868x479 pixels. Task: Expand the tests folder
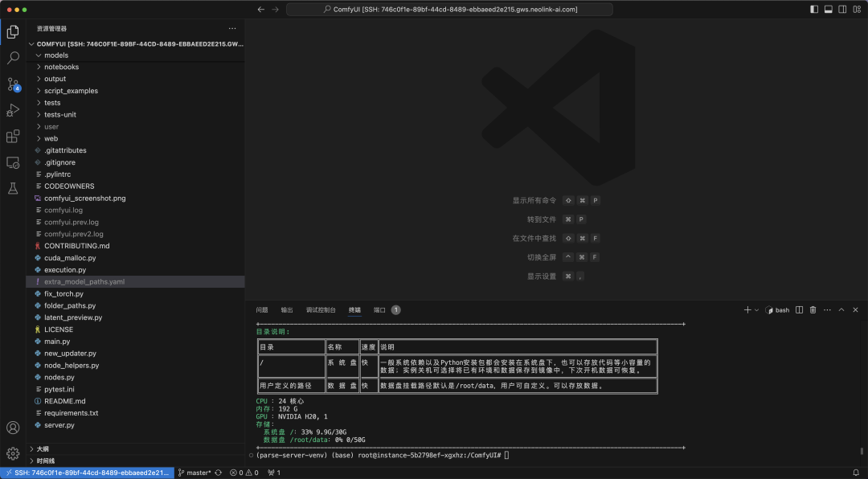pyautogui.click(x=39, y=103)
